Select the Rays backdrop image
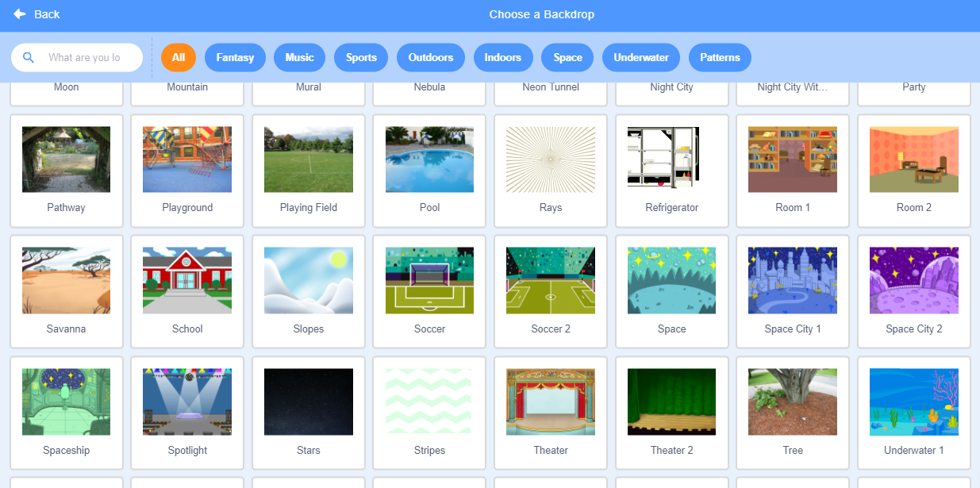 551,159
